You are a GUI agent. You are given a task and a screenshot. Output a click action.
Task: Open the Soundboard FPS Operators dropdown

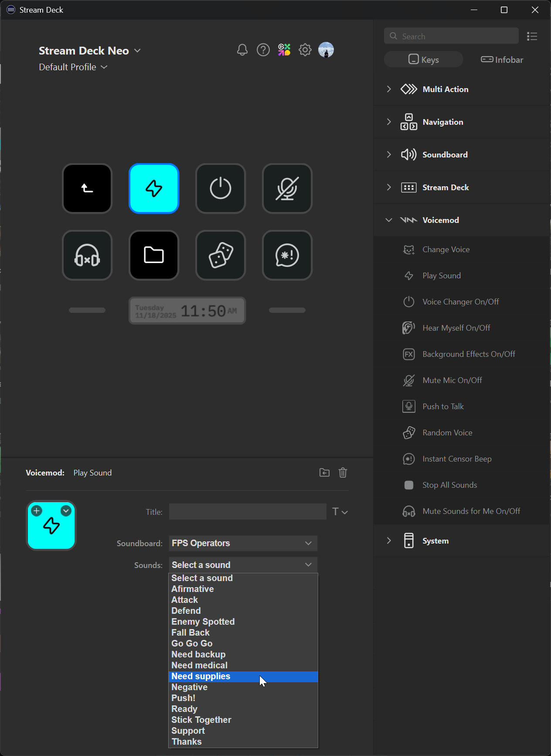[x=243, y=543]
